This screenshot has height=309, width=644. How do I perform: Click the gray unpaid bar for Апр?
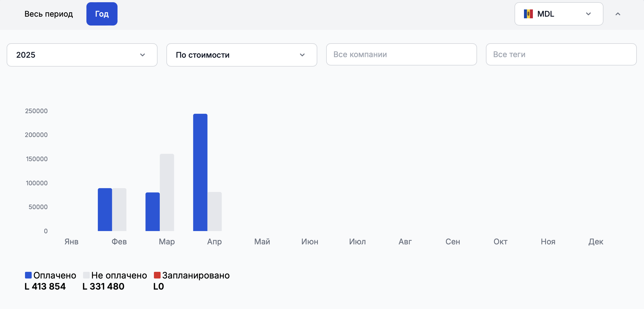[214, 211]
